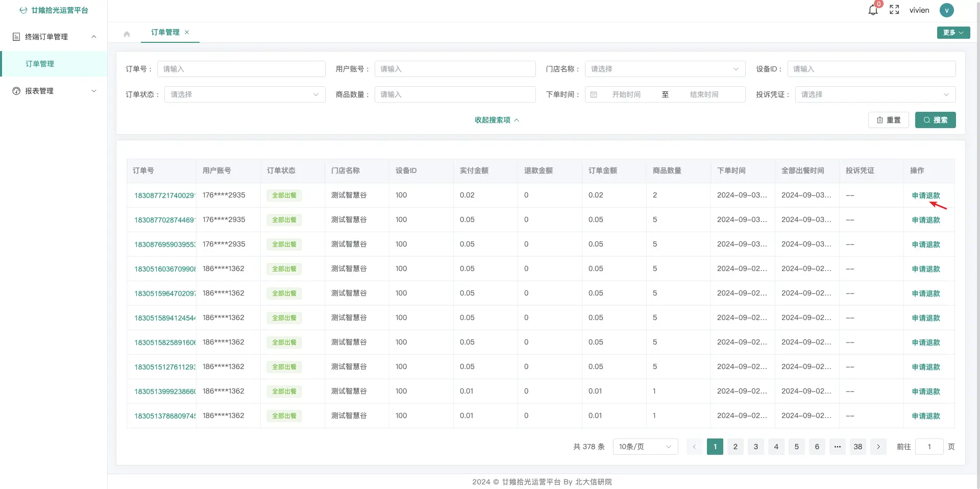Pick the 结束时间 end date
980x489 pixels.
tap(704, 94)
